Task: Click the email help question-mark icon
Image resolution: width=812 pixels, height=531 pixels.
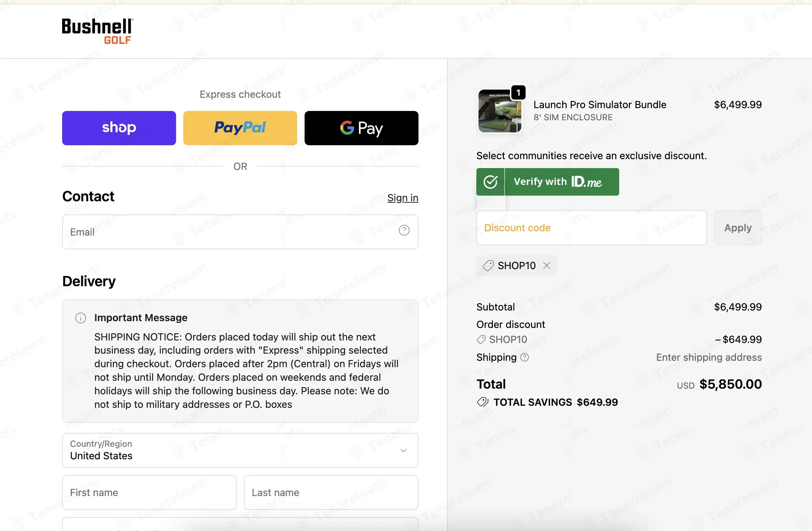Action: click(x=404, y=231)
